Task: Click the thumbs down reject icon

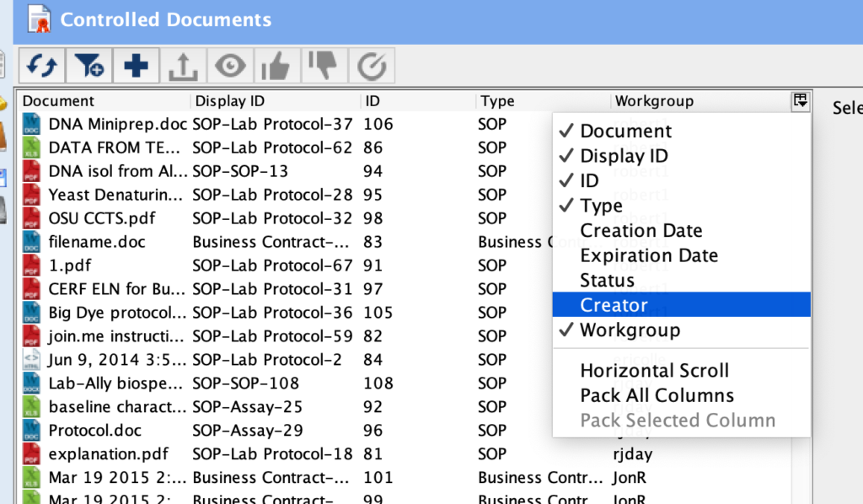Action: [323, 66]
